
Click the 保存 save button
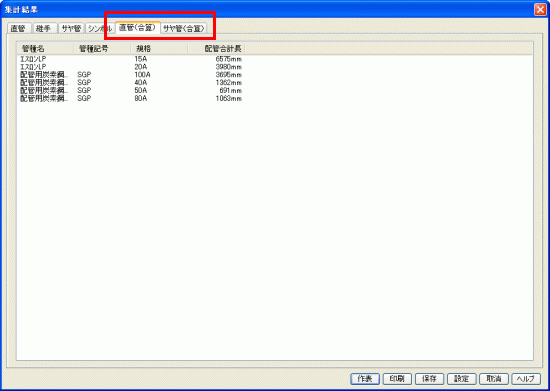429,378
